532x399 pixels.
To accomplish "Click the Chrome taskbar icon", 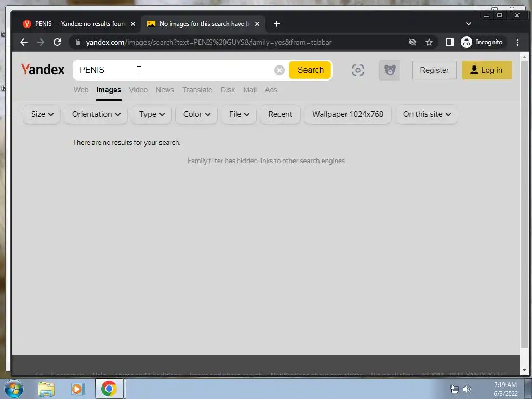I will [109, 389].
